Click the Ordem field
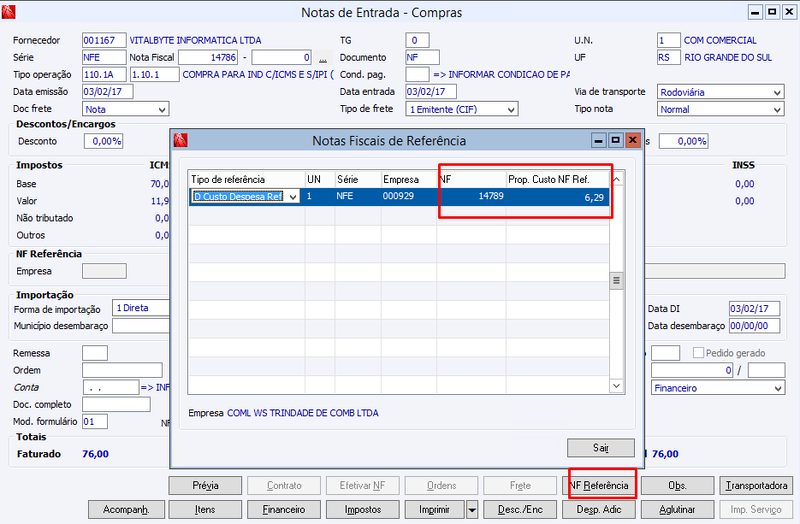Viewport: 800px width, 524px height. [122, 370]
